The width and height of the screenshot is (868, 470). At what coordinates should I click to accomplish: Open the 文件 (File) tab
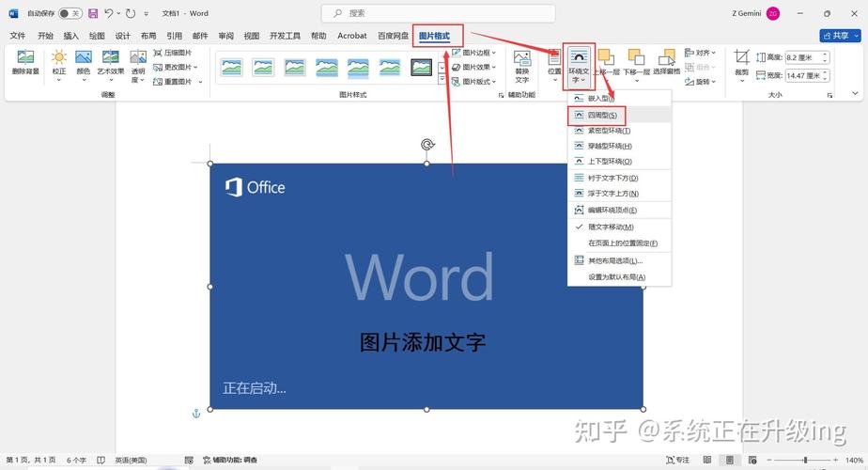(18, 36)
